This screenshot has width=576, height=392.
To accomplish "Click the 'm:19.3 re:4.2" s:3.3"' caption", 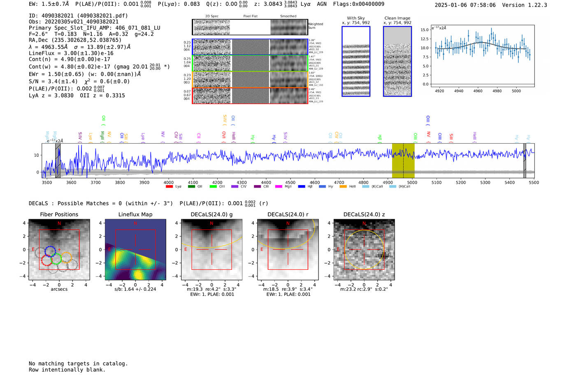I will point(211,289).
